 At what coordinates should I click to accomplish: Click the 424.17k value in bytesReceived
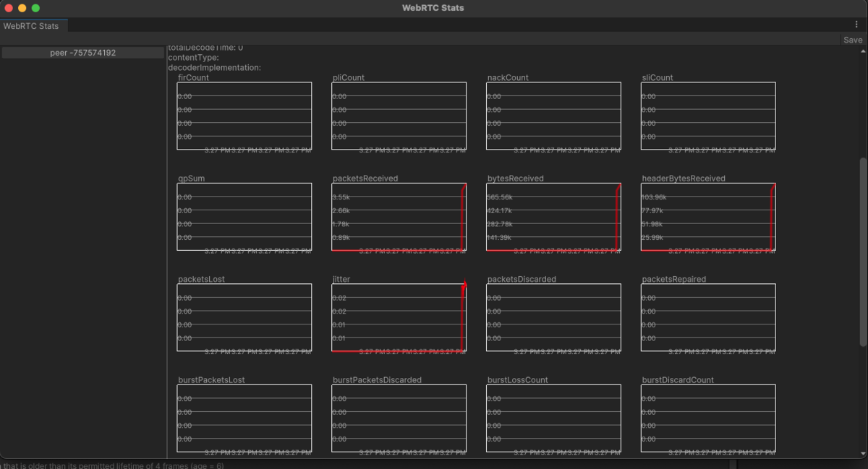[x=500, y=211]
